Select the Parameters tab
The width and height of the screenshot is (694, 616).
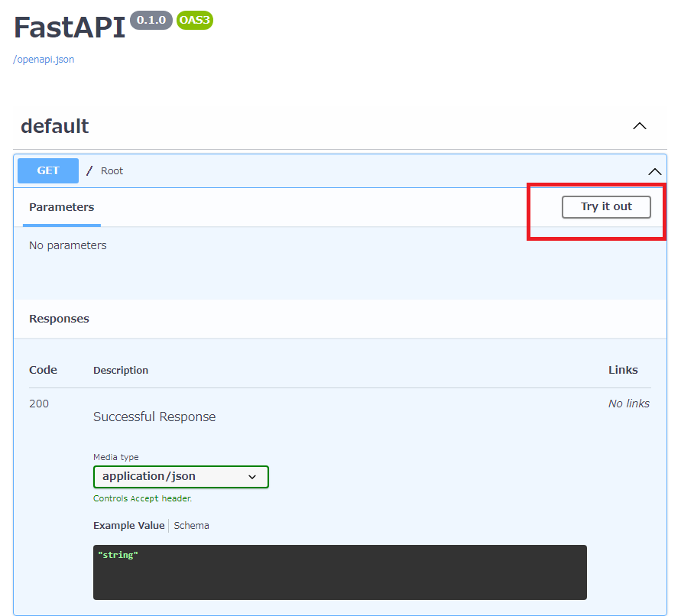click(x=62, y=207)
